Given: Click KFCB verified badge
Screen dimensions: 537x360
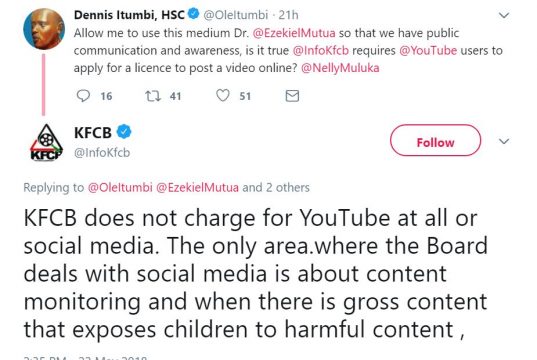Looking at the screenshot, I should click(x=124, y=132).
